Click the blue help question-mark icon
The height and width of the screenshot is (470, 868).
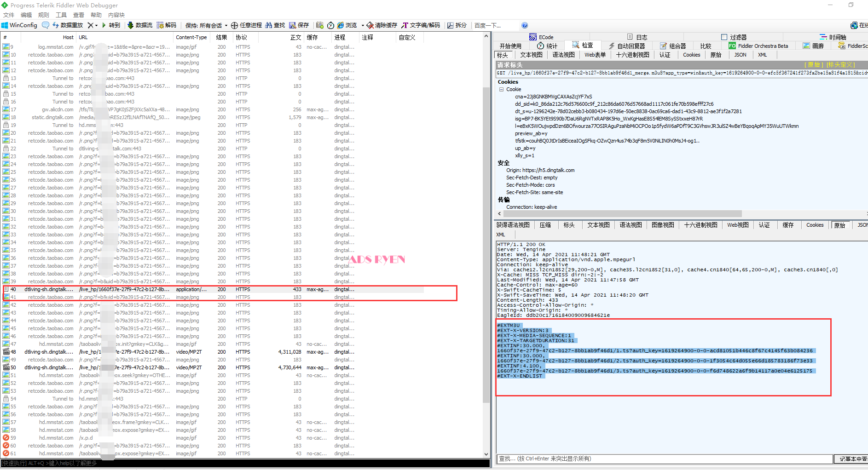click(525, 25)
